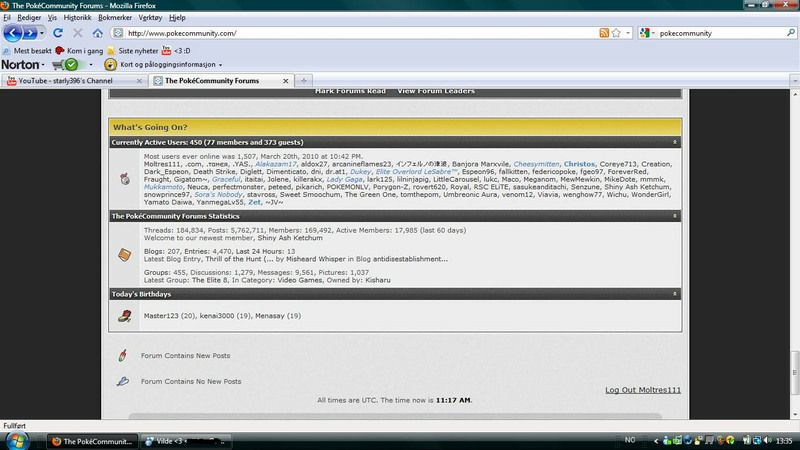The image size is (800, 450).
Task: Close the YouTube starly396 tab
Action: coord(139,81)
